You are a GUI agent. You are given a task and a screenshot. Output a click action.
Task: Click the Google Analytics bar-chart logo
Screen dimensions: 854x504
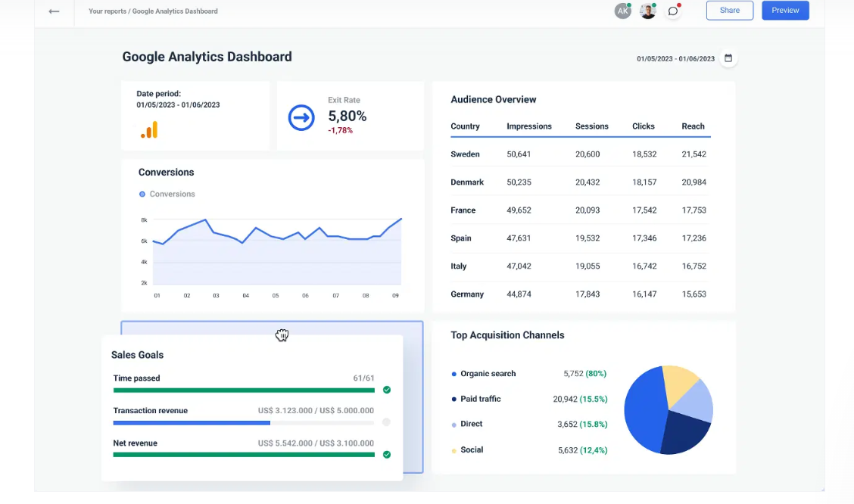point(149,129)
